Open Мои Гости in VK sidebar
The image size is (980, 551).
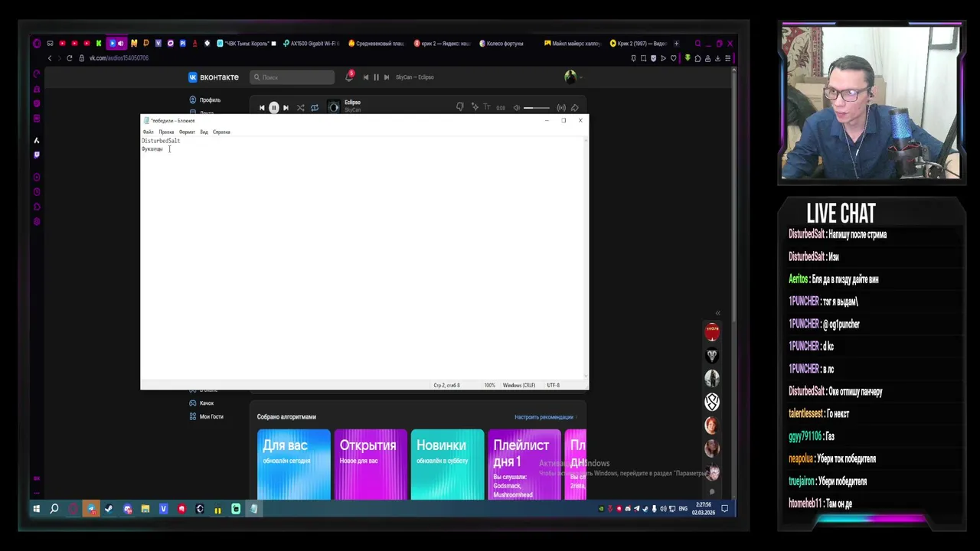point(206,416)
